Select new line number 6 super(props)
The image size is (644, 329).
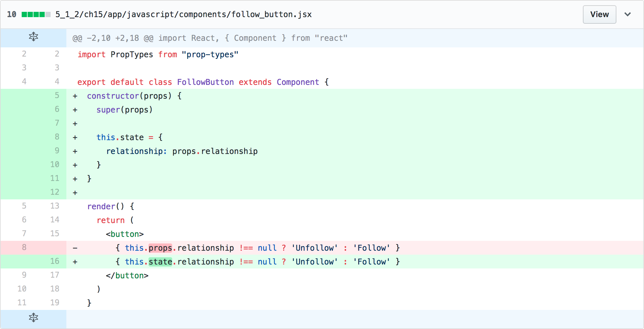pos(57,109)
